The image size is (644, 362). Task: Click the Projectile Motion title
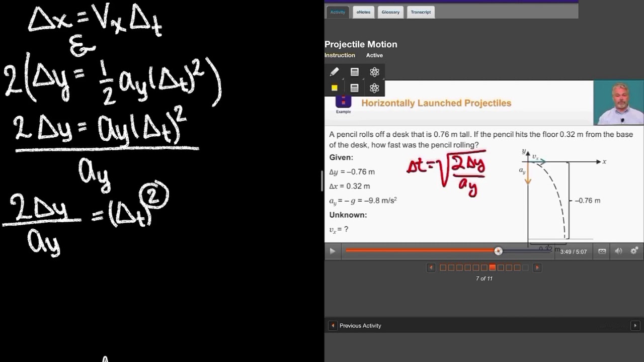point(361,44)
